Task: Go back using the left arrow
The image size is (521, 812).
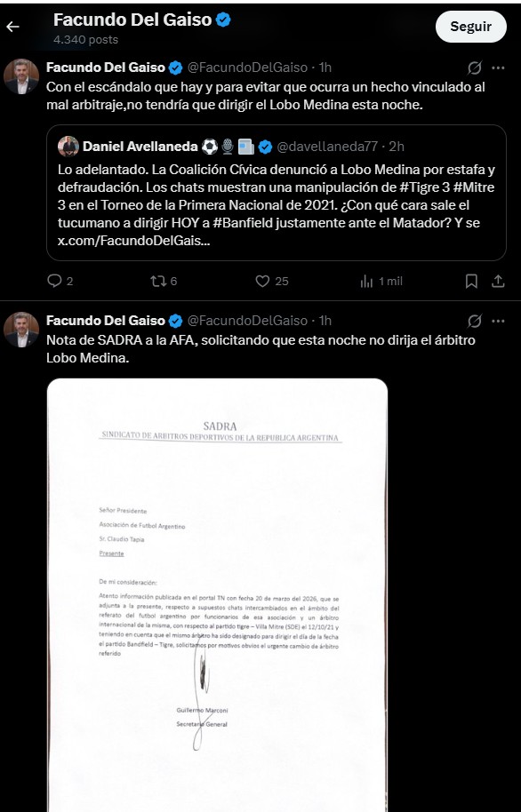Action: click(13, 27)
